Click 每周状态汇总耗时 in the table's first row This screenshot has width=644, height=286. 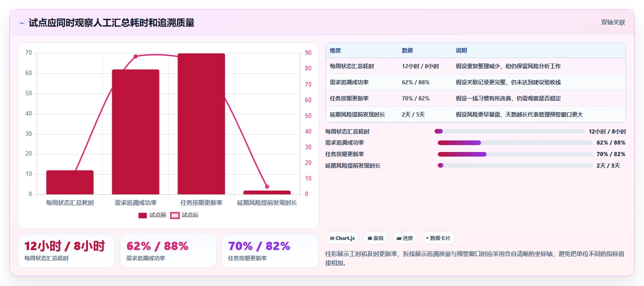coord(352,66)
